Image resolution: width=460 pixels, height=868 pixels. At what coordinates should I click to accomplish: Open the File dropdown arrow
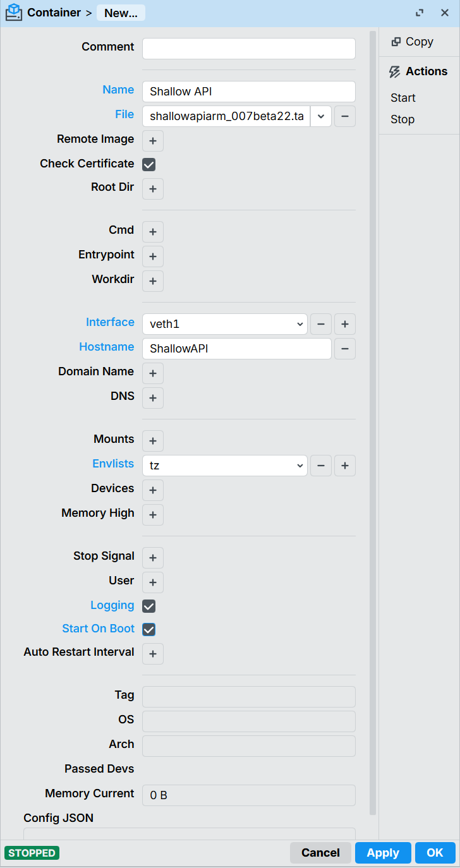321,116
